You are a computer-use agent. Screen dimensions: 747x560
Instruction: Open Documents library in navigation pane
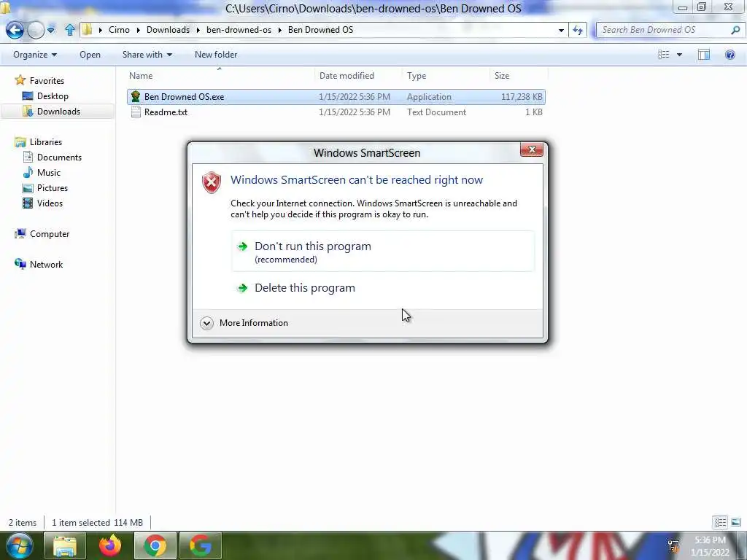59,157
